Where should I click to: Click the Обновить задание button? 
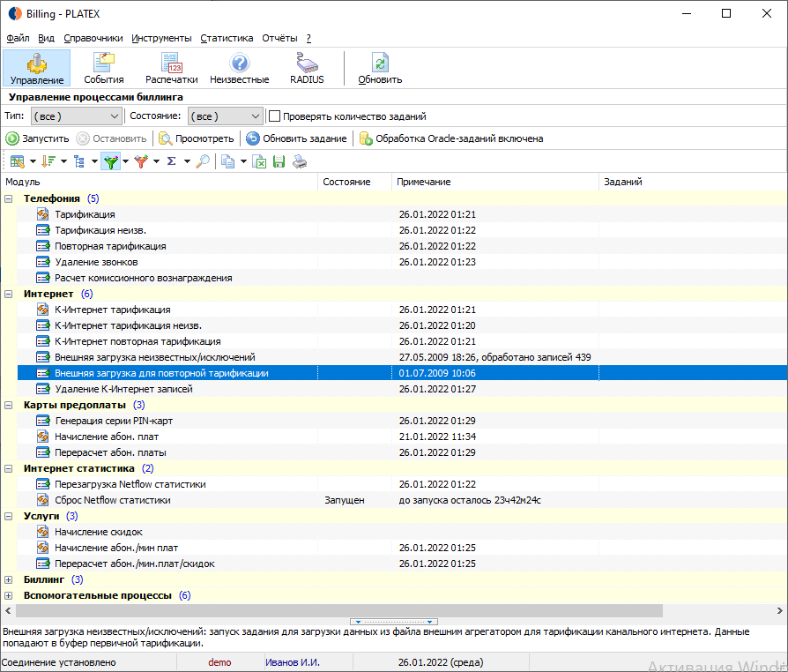296,138
